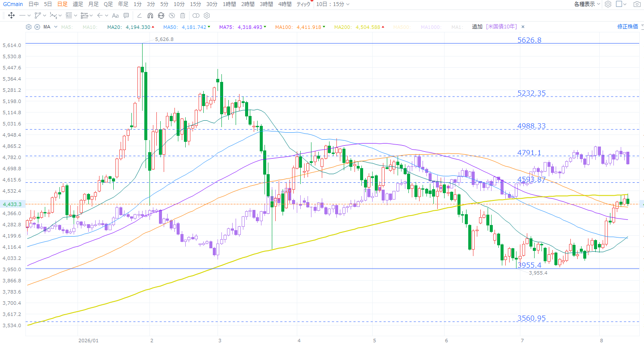Expand the wave pattern tool dropdown arrow

tap(60, 16)
